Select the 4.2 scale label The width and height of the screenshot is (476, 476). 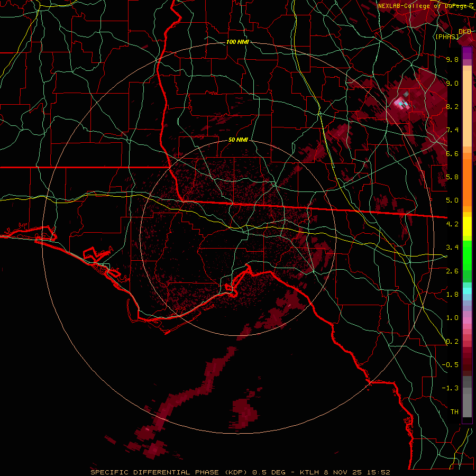(452, 224)
